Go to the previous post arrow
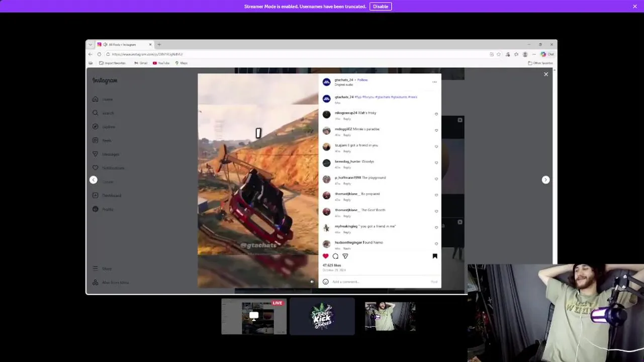 coord(93,180)
